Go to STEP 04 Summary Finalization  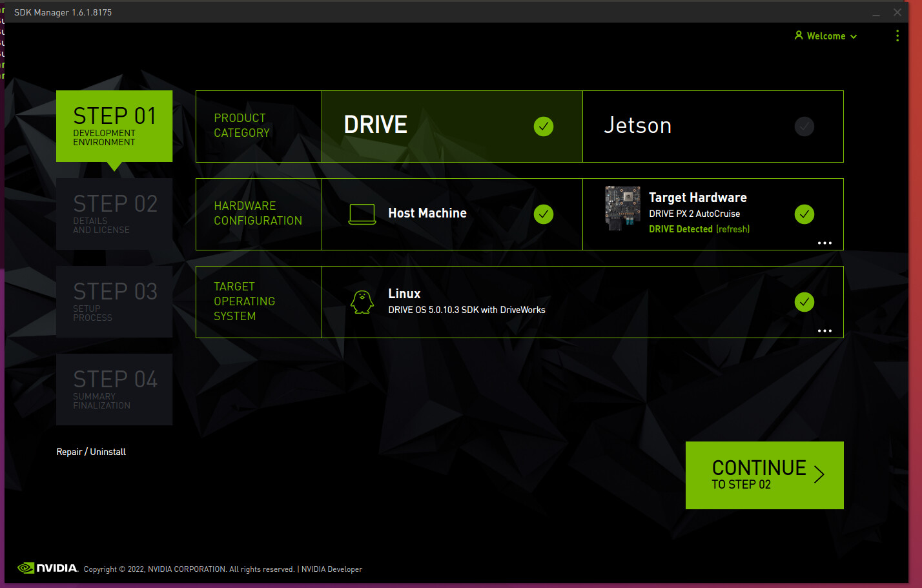pyautogui.click(x=114, y=389)
